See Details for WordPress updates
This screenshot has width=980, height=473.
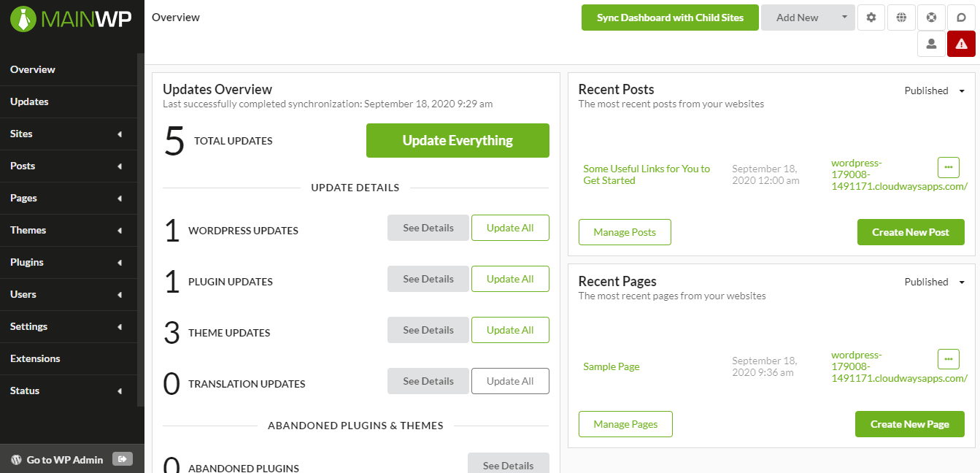(428, 228)
